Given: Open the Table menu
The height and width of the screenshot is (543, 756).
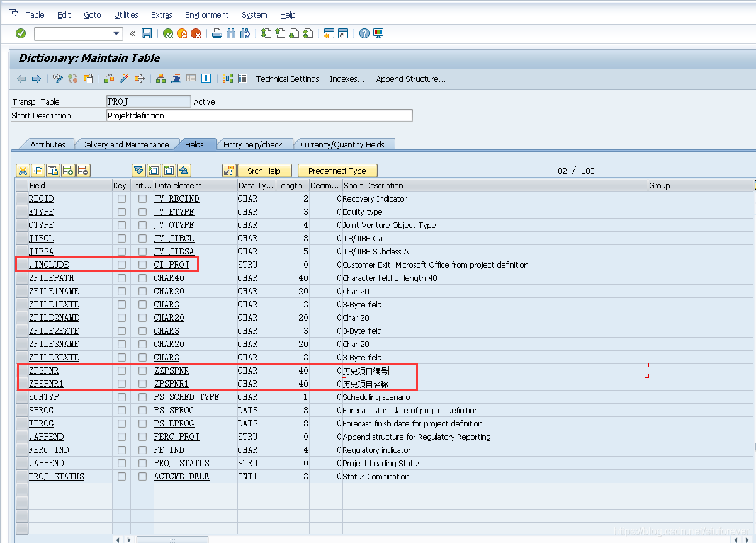Looking at the screenshot, I should tap(35, 14).
